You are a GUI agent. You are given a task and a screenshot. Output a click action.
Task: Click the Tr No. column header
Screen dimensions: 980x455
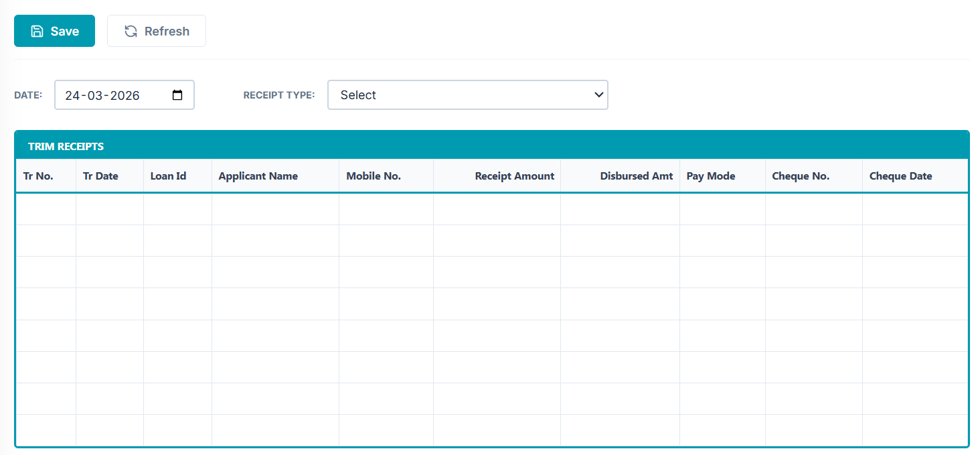coord(38,176)
